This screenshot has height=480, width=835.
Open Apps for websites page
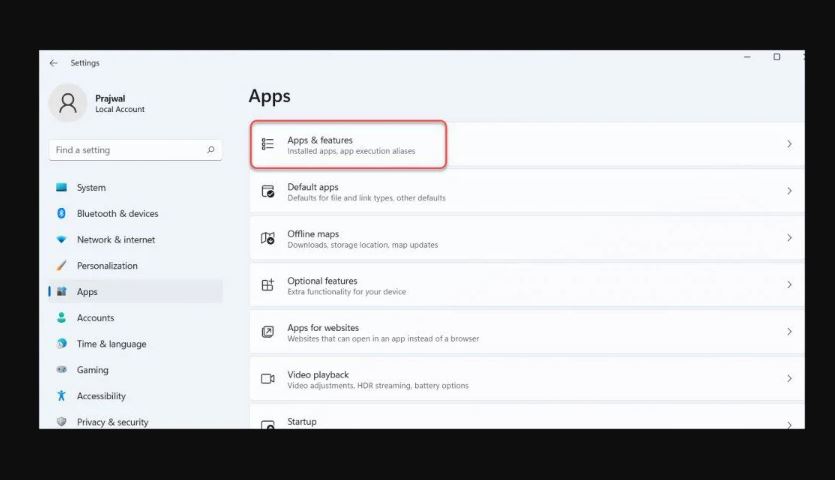click(x=527, y=332)
